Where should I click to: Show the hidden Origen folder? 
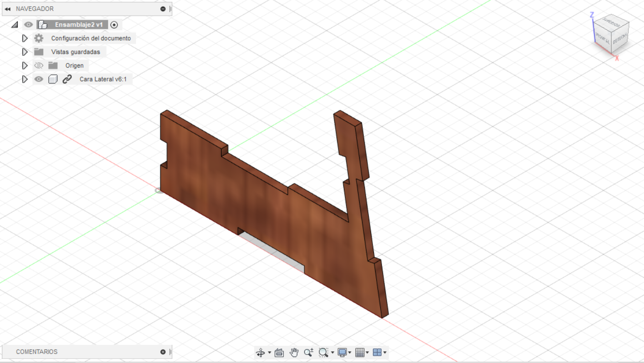coord(39,65)
